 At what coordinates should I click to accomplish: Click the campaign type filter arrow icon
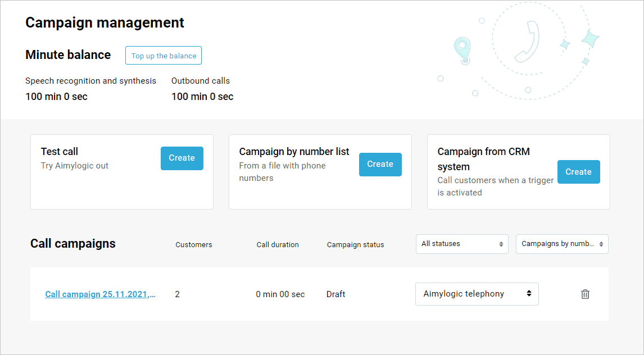(602, 244)
